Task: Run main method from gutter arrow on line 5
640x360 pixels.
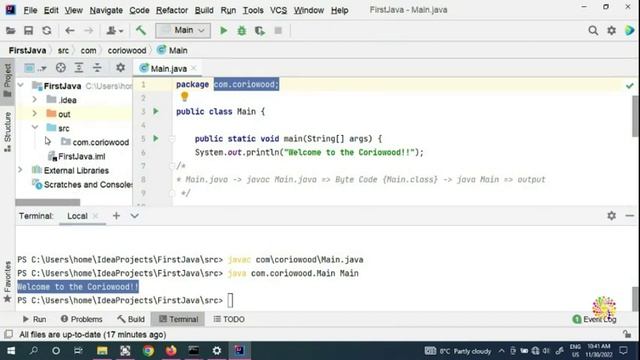Action: [156, 138]
